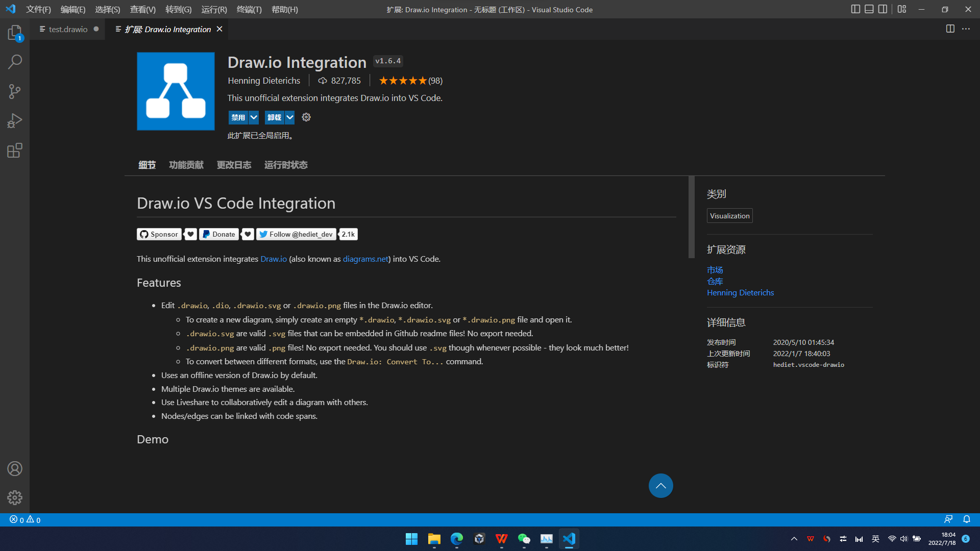The height and width of the screenshot is (551, 980).
Task: Toggle the bottom panel layout button
Action: 869,9
